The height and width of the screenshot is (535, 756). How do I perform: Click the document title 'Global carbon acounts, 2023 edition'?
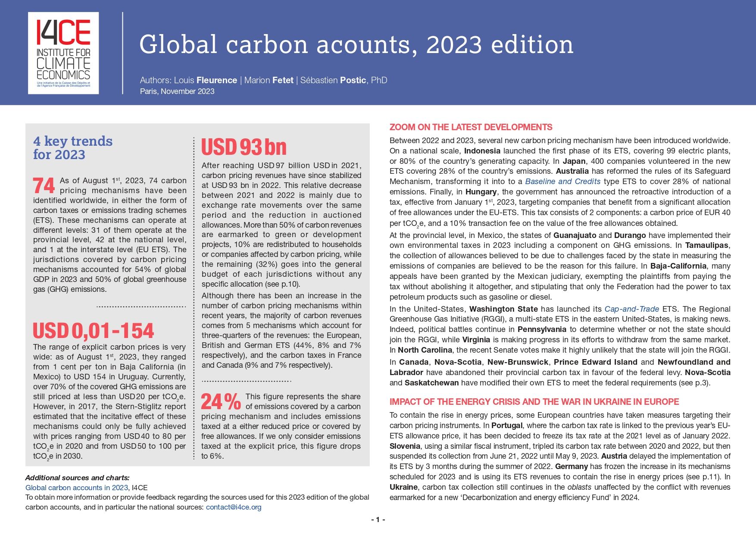point(356,44)
